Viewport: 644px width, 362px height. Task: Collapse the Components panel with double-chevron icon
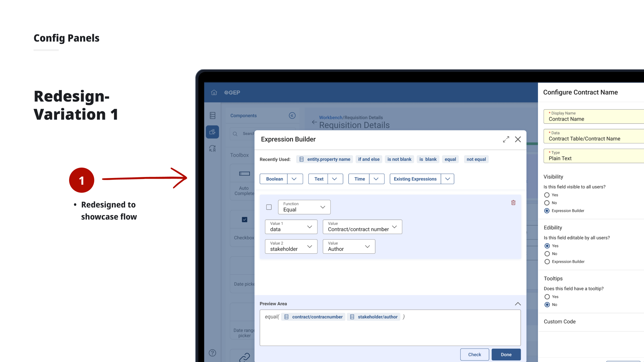(x=292, y=115)
